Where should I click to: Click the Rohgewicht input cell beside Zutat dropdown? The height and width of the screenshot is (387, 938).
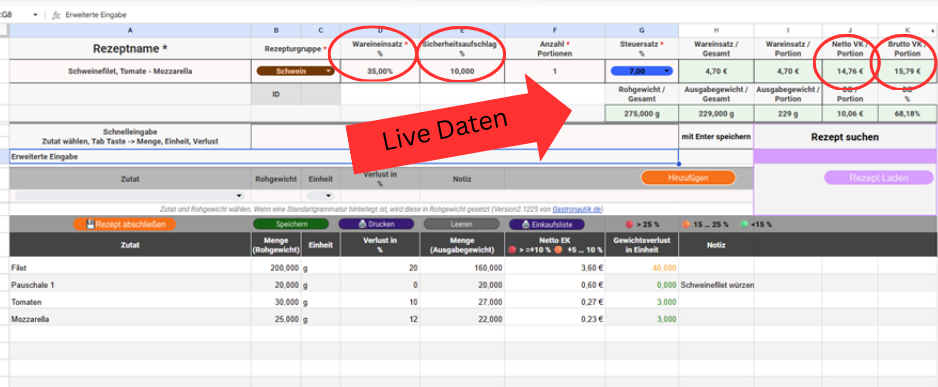pyautogui.click(x=276, y=196)
